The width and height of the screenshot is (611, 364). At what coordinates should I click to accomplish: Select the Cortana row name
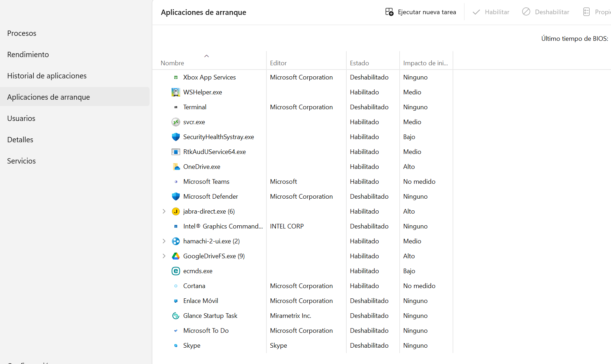click(194, 286)
